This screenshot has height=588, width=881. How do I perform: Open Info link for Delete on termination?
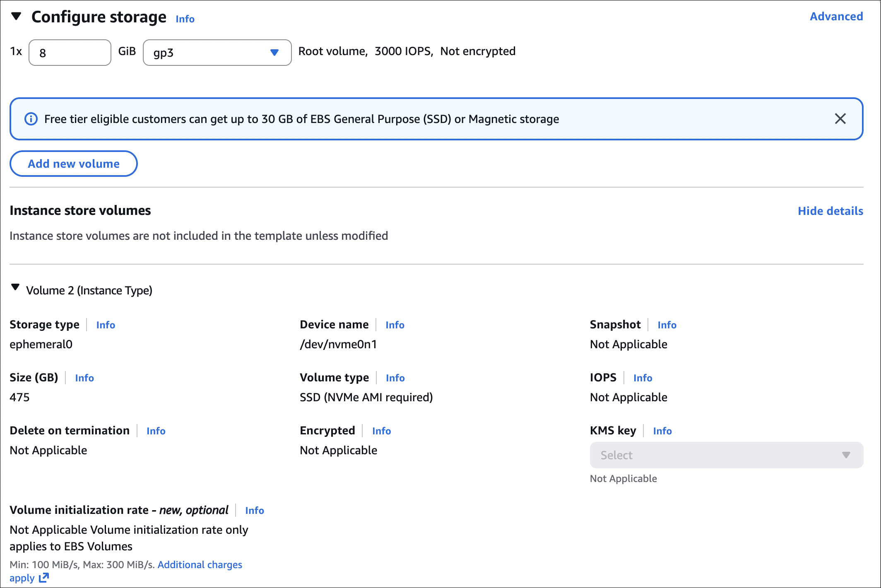point(156,431)
